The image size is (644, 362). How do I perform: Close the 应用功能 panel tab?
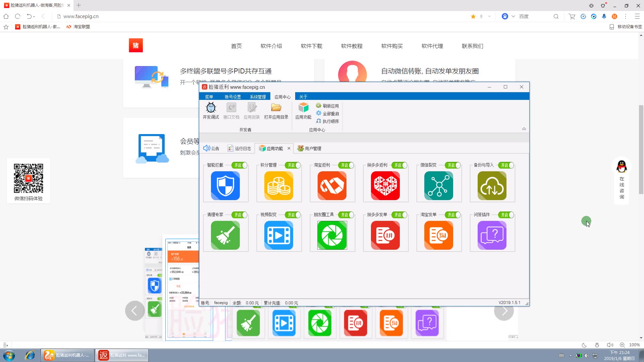coord(289,148)
